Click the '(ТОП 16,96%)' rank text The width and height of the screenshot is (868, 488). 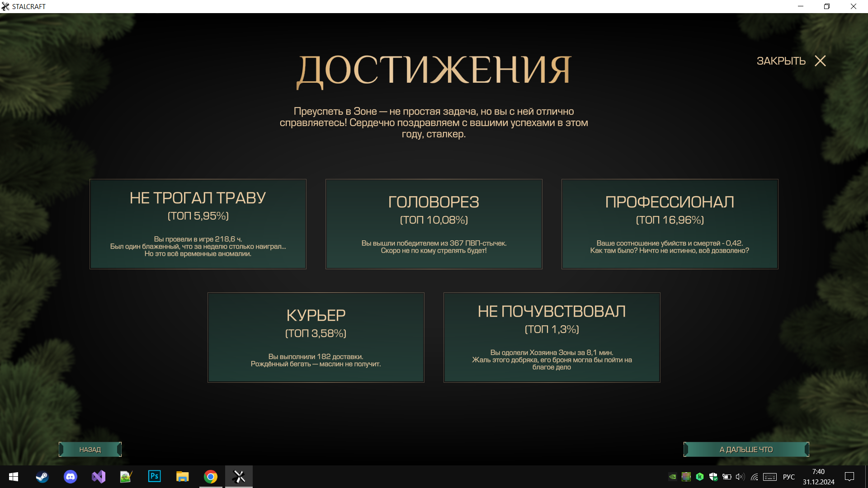coord(670,220)
